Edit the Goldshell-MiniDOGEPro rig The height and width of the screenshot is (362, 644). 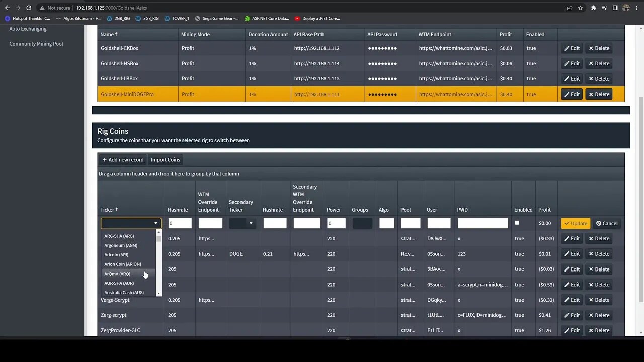click(x=572, y=94)
